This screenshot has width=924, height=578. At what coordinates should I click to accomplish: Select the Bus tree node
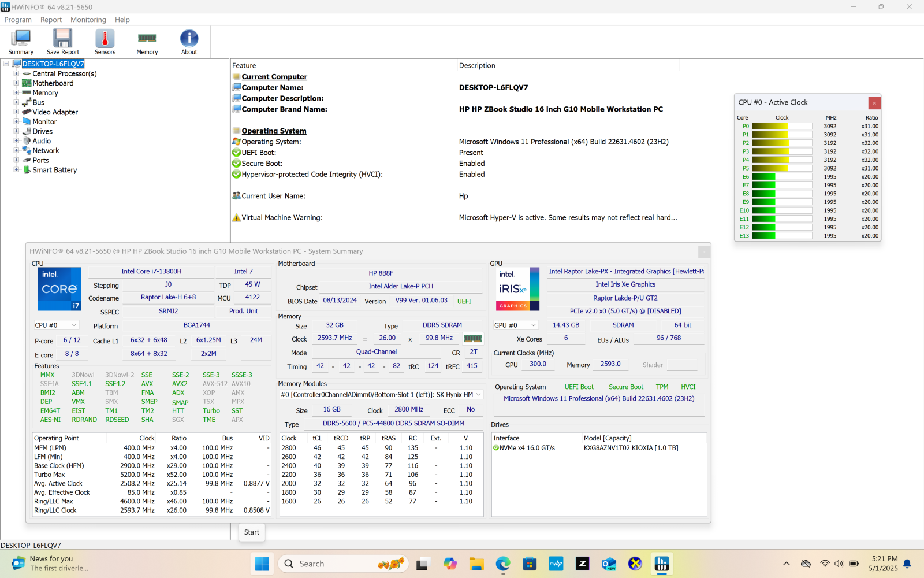(38, 102)
